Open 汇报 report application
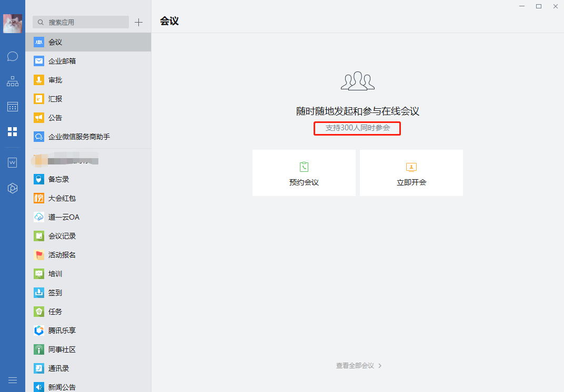 [x=55, y=99]
